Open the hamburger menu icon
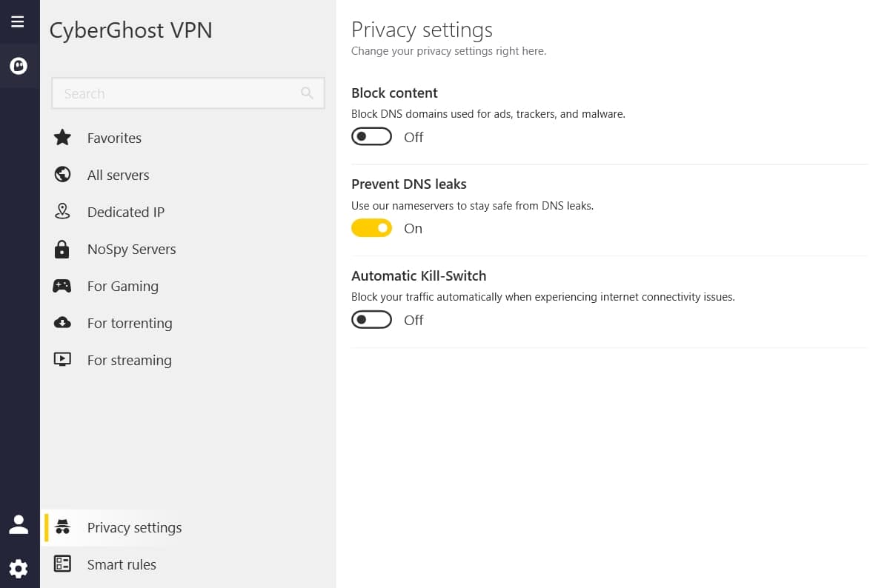 (x=18, y=21)
